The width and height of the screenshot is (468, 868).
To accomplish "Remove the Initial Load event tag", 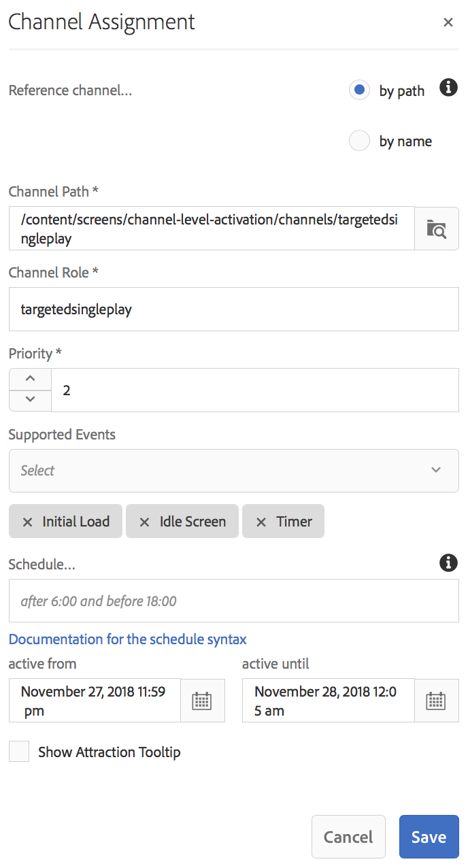I will [28, 522].
